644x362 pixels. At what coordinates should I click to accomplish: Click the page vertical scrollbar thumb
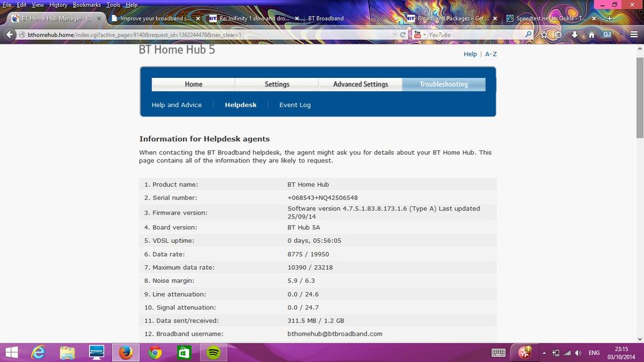[640, 98]
